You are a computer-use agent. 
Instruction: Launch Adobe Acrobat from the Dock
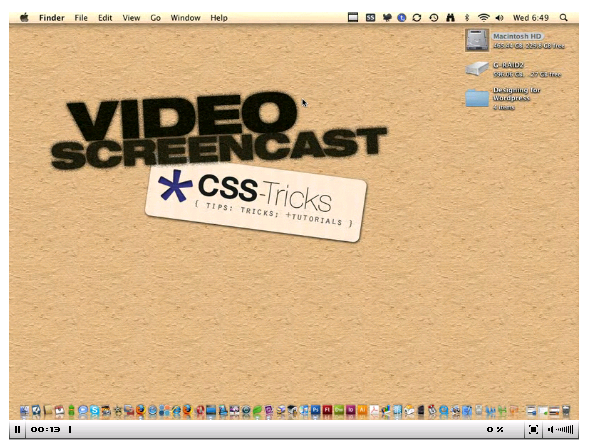click(x=374, y=410)
